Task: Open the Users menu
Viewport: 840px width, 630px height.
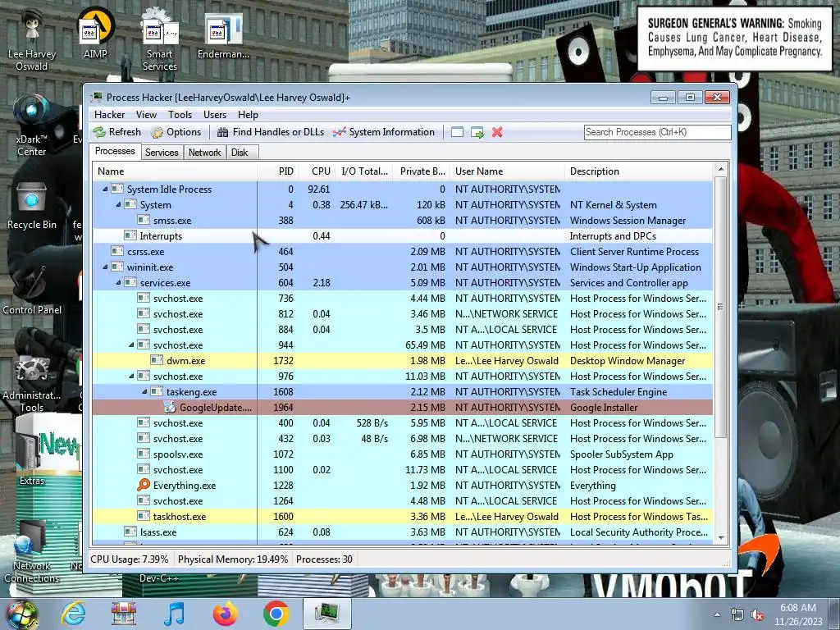Action: tap(215, 115)
